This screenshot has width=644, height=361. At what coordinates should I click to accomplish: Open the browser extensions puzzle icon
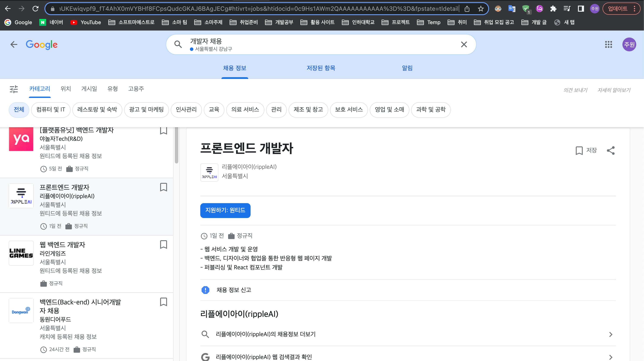click(x=553, y=9)
